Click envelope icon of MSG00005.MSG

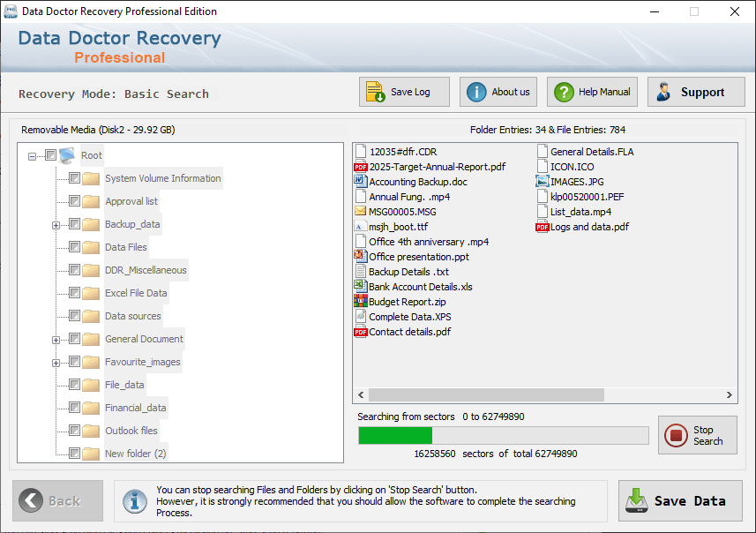(360, 211)
